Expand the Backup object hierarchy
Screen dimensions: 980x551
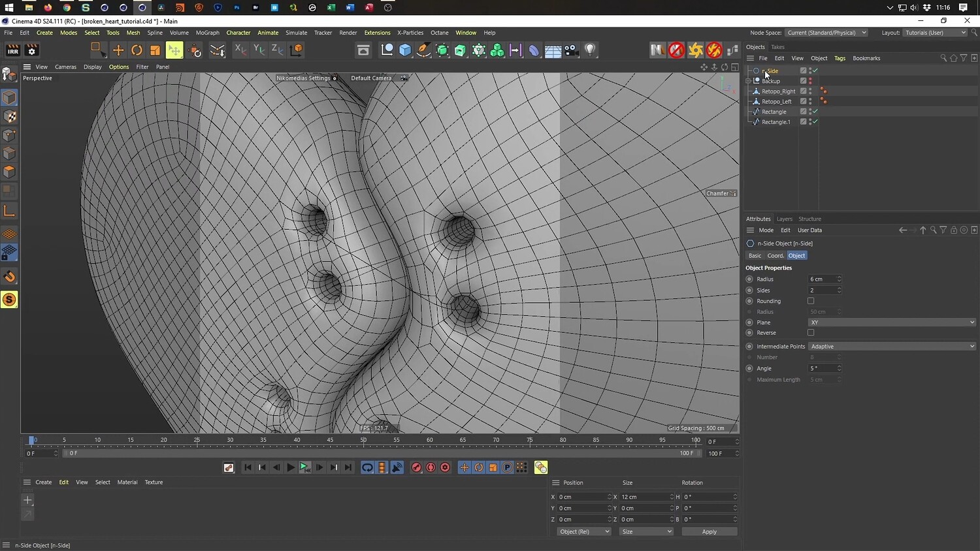point(748,81)
